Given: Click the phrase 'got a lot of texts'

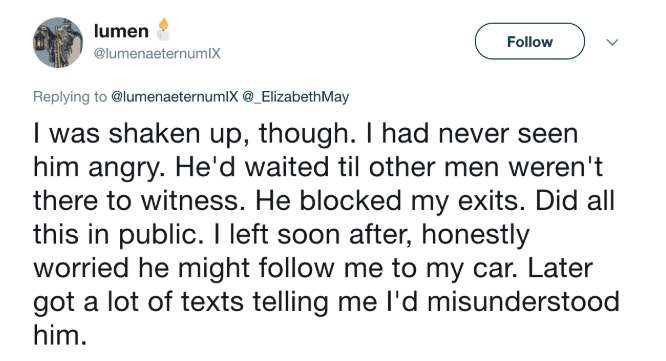Looking at the screenshot, I should tap(138, 303).
